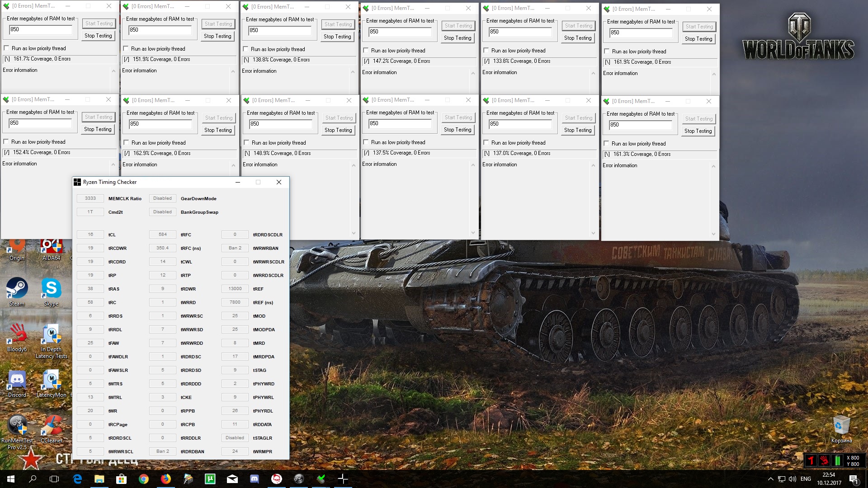Open Windows Start menu
868x488 pixels.
pos(11,479)
